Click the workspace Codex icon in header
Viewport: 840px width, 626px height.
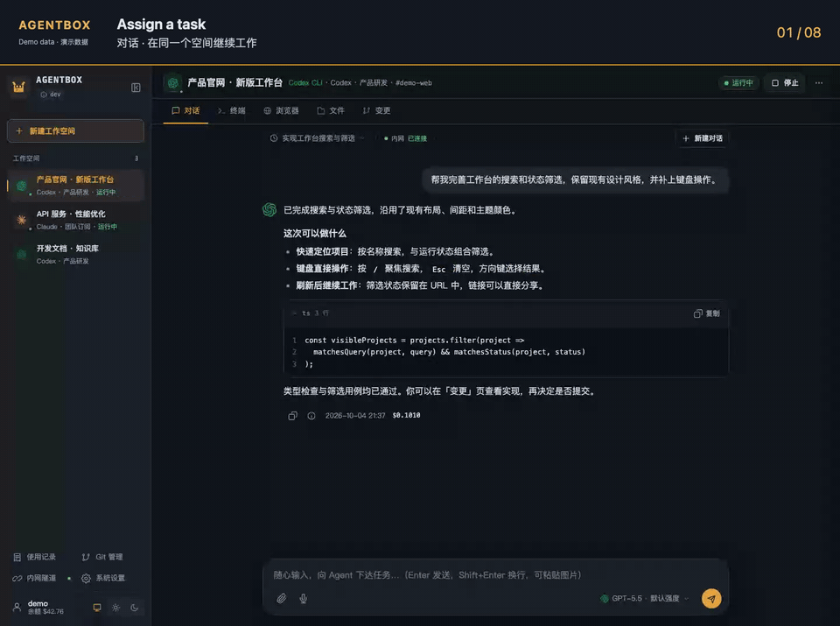point(172,82)
